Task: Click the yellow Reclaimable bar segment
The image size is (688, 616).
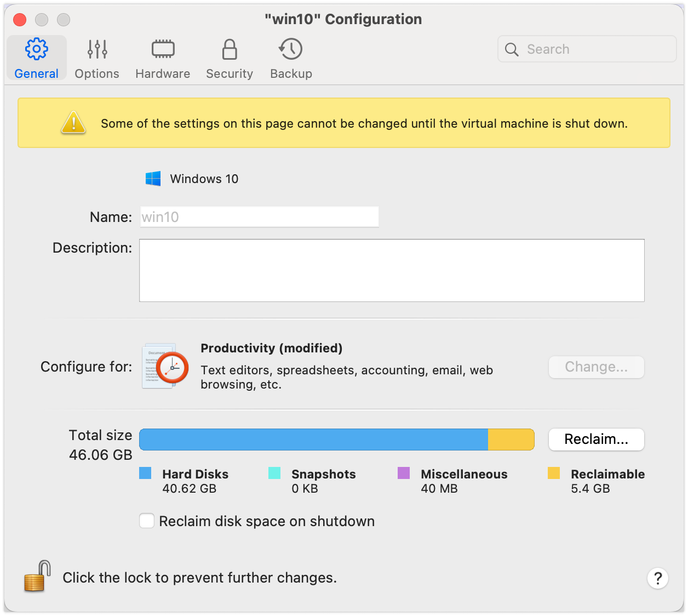Action: [x=511, y=440]
